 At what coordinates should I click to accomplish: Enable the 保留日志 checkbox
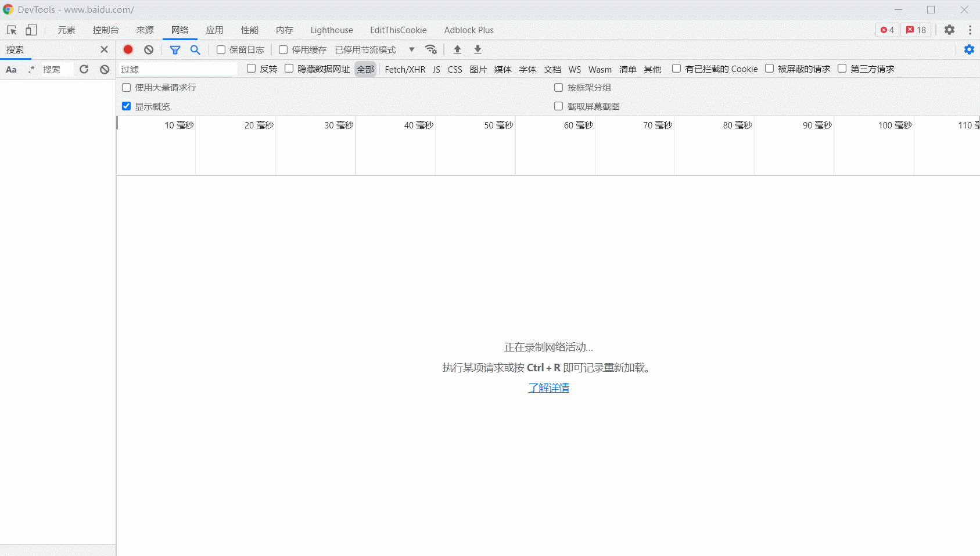click(x=220, y=49)
